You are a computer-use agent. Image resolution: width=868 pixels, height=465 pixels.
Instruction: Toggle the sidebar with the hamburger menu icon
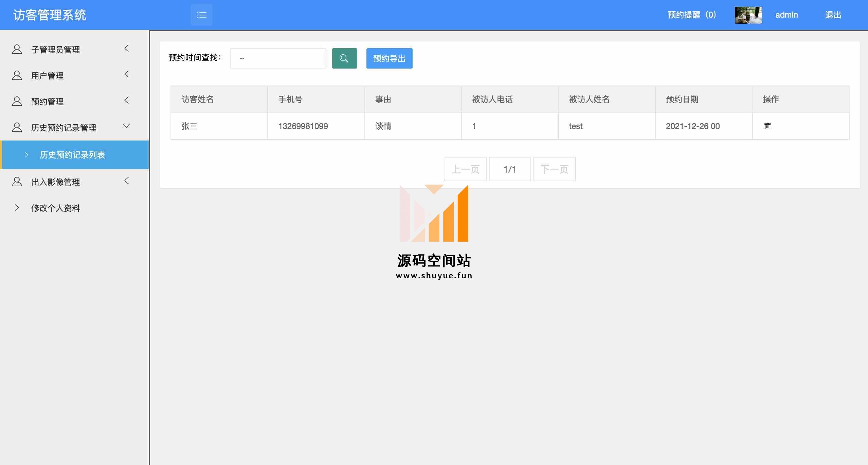pyautogui.click(x=201, y=15)
